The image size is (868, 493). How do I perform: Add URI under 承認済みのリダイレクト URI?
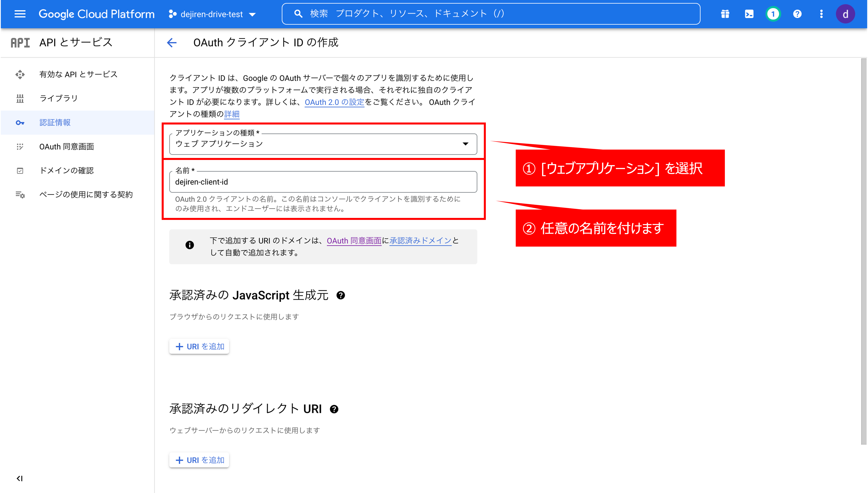point(199,460)
